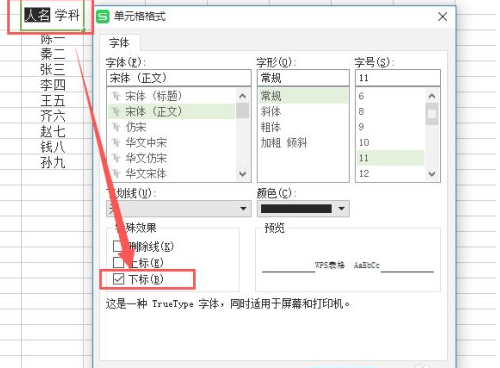
Task: Select font 仿宋 in the list
Action: 171,127
